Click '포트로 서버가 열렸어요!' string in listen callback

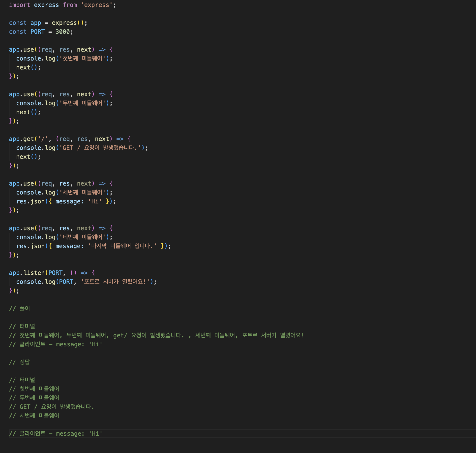pos(115,282)
